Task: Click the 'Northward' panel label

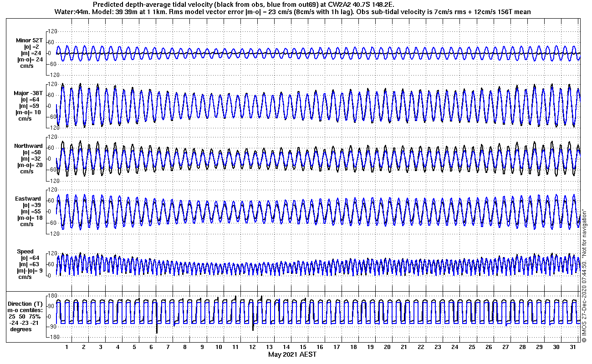Action: click(28, 146)
